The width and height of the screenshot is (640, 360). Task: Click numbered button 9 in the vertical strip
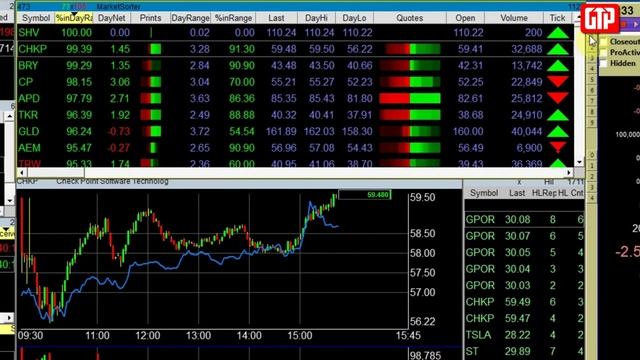pos(592,122)
